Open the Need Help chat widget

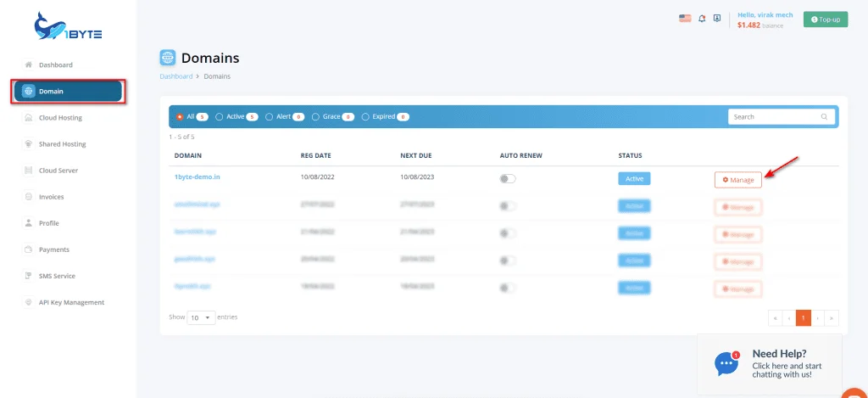click(x=770, y=364)
